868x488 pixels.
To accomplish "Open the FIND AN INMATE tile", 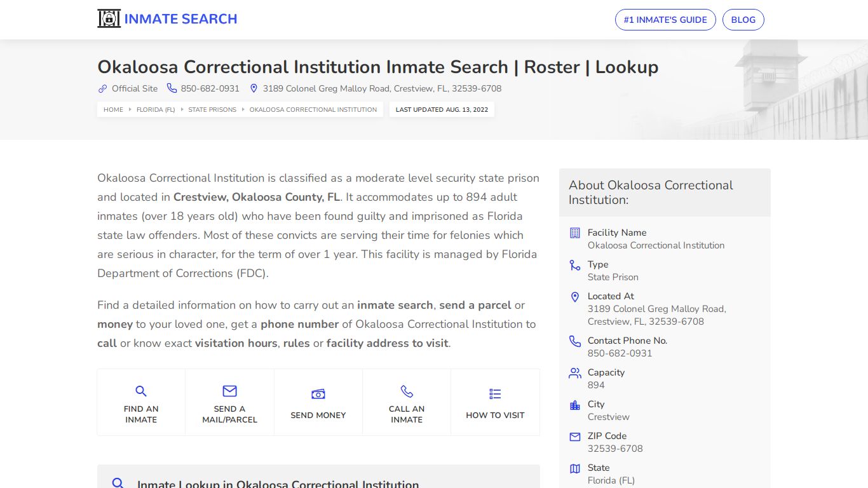I will 141,402.
